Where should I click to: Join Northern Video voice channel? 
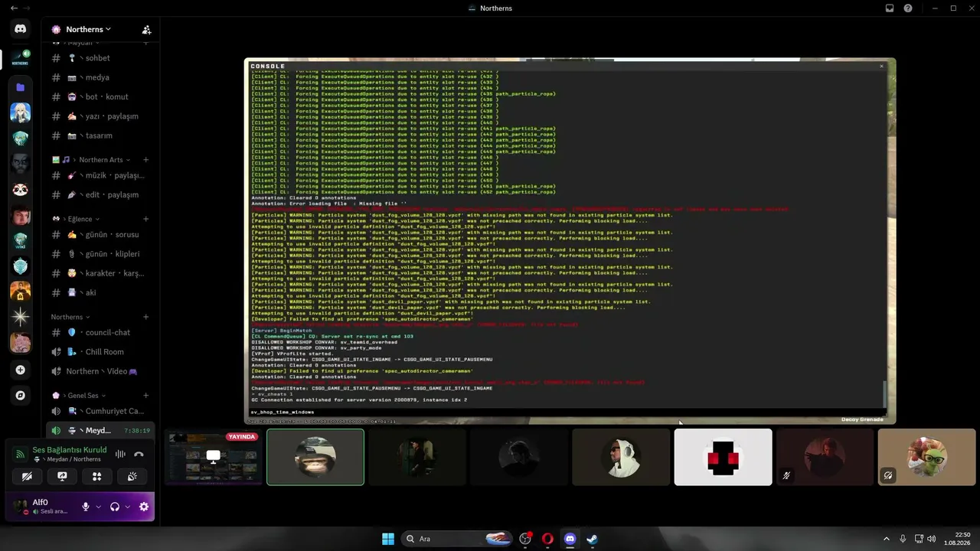pyautogui.click(x=100, y=372)
